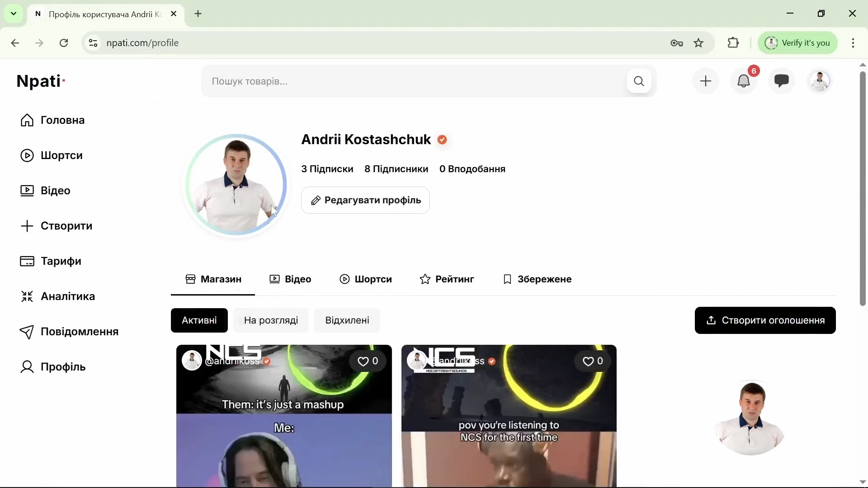Click Verify it's you button
The width and height of the screenshot is (868, 488).
click(x=798, y=43)
